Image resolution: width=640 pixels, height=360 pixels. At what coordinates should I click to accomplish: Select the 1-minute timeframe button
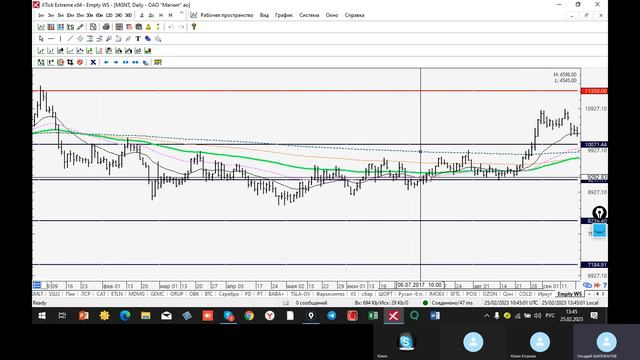click(x=41, y=15)
